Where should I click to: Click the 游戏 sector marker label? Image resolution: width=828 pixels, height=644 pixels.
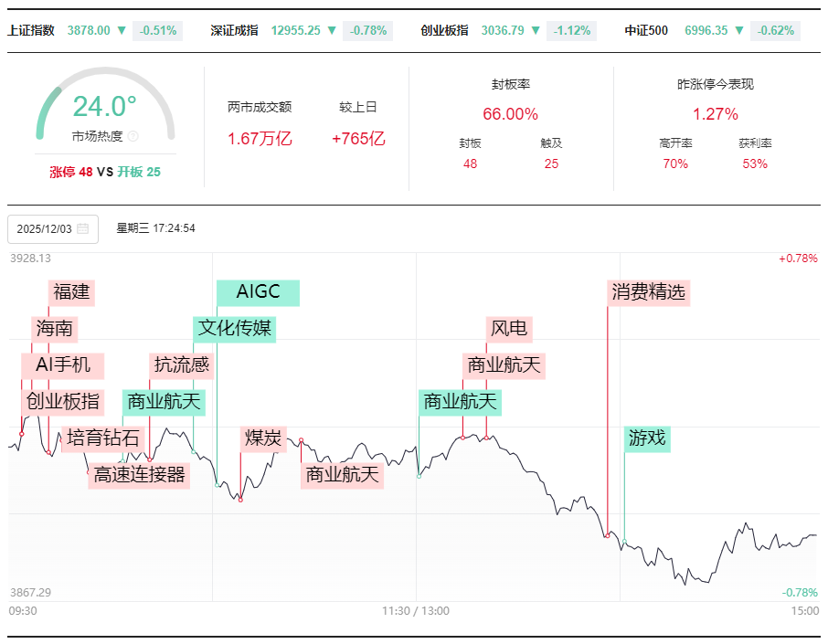click(647, 438)
